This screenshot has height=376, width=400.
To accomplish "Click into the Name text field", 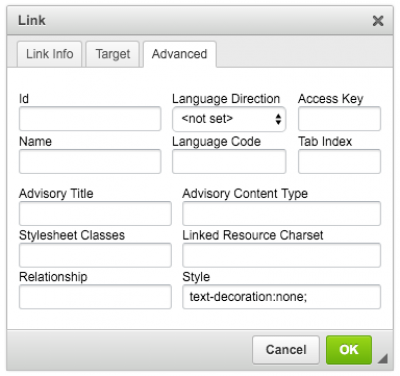I will [x=90, y=161].
